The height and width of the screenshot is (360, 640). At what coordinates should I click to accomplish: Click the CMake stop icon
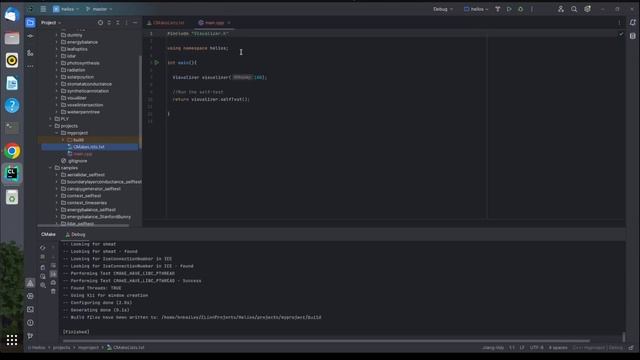coord(43,257)
